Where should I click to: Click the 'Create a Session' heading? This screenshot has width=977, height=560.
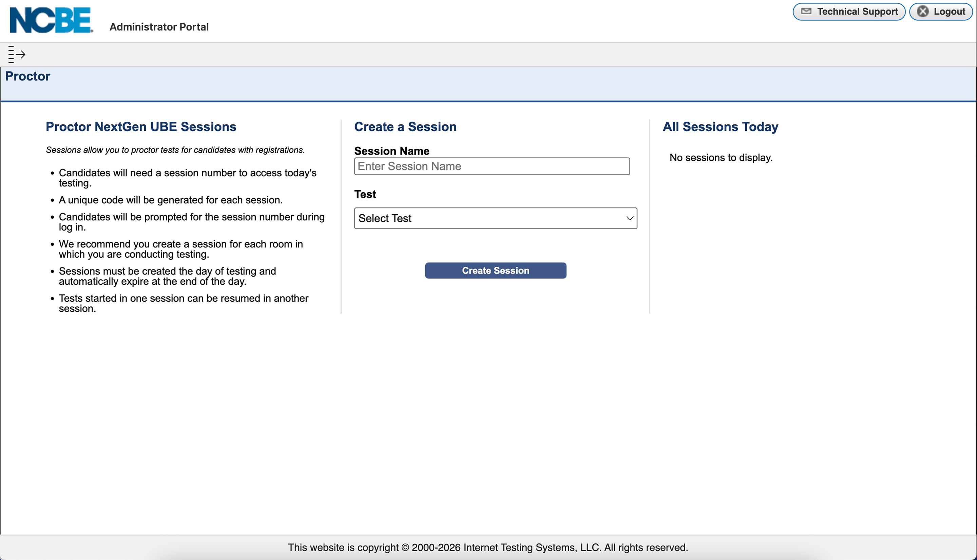[405, 126]
